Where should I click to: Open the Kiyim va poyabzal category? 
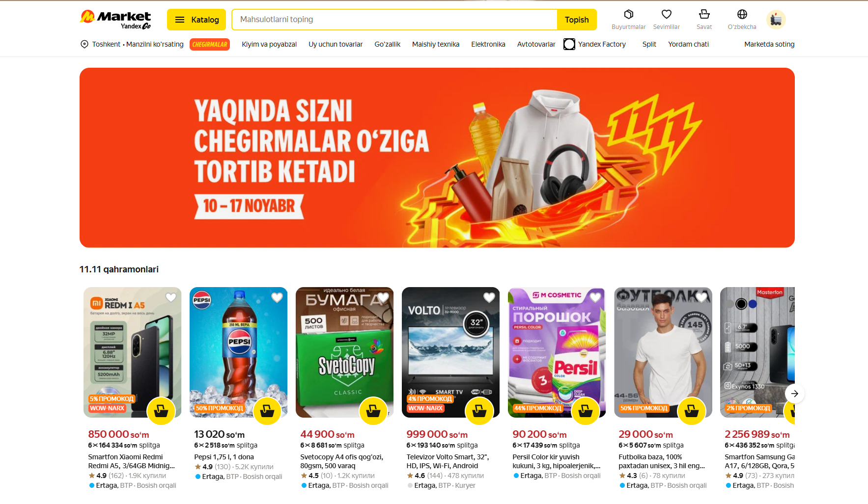[269, 44]
